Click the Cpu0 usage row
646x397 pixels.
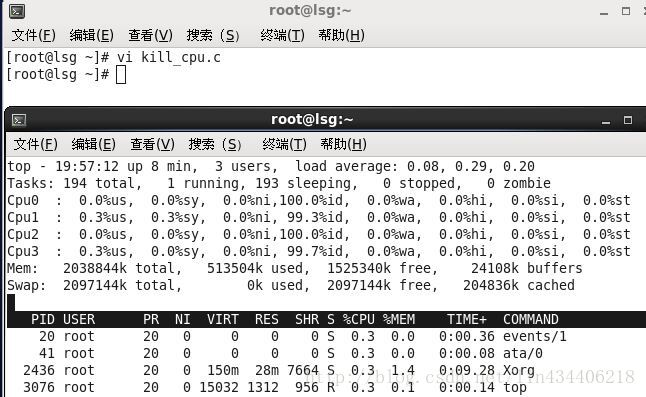coord(318,201)
